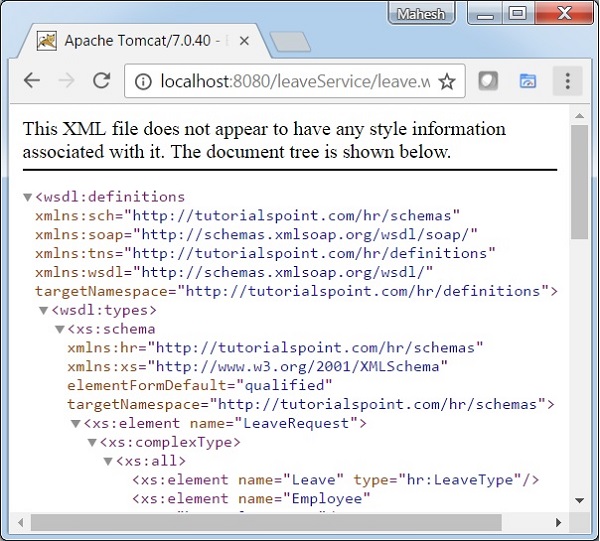Close the Apache Tomcat tab
The image size is (600, 541).
[x=244, y=41]
